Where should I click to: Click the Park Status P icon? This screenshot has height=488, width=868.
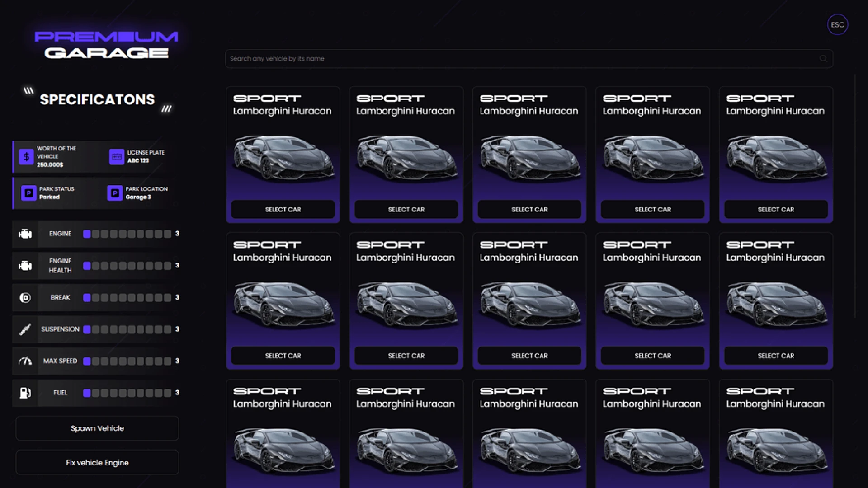pos(29,193)
